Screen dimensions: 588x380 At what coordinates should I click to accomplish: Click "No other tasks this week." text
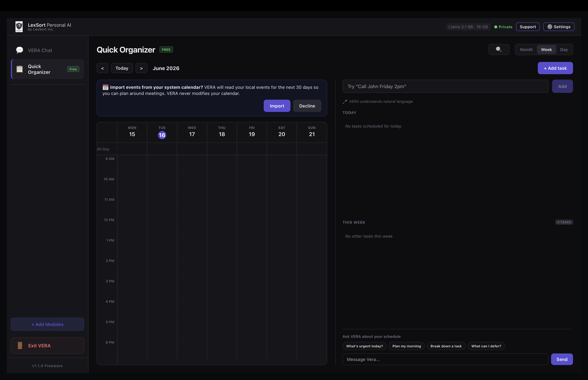click(x=369, y=236)
